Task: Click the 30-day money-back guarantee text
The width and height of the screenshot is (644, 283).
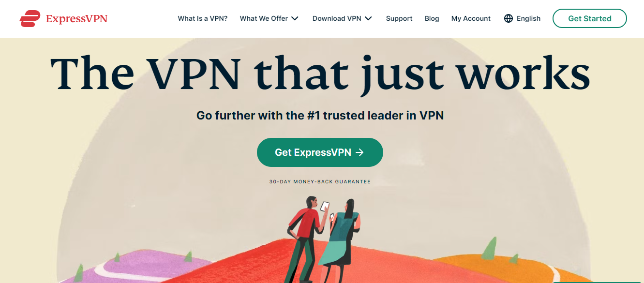Action: [320, 182]
